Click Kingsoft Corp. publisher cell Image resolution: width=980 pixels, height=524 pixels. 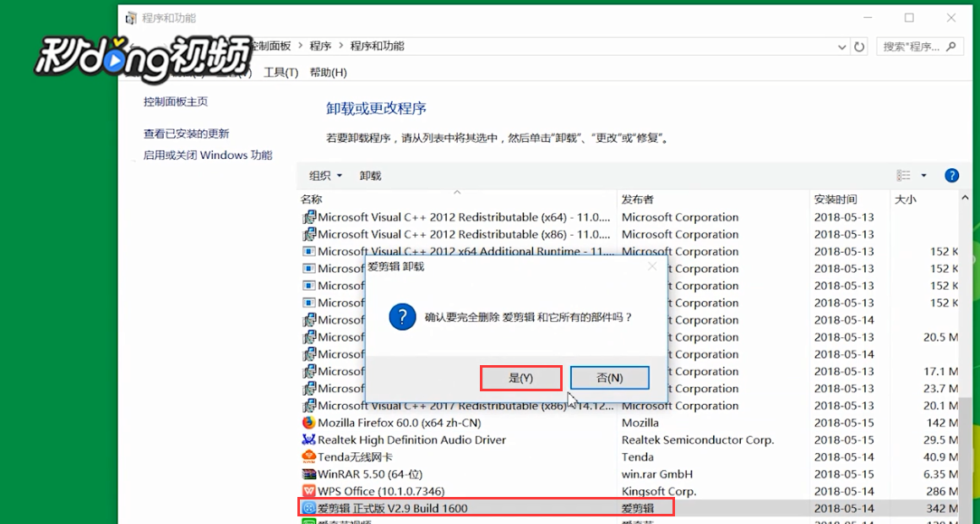659,492
